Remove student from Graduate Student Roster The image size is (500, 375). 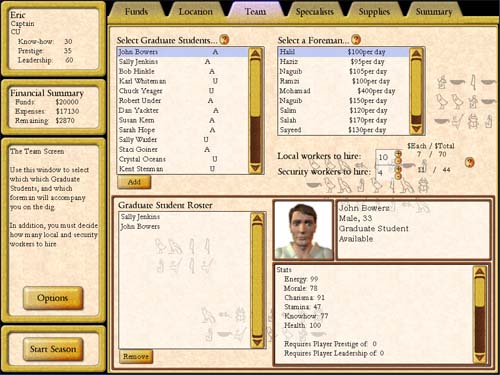click(136, 356)
